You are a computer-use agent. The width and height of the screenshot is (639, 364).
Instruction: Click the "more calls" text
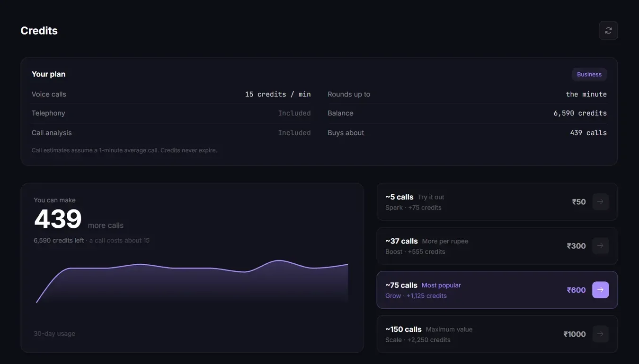[106, 225]
